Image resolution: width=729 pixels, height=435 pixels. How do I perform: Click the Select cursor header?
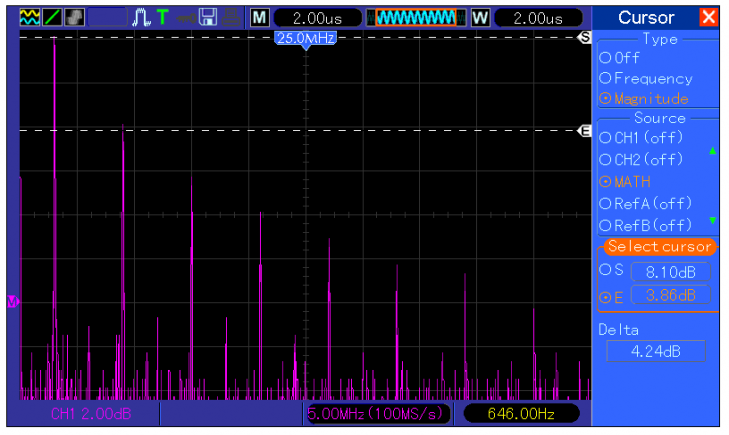point(659,246)
